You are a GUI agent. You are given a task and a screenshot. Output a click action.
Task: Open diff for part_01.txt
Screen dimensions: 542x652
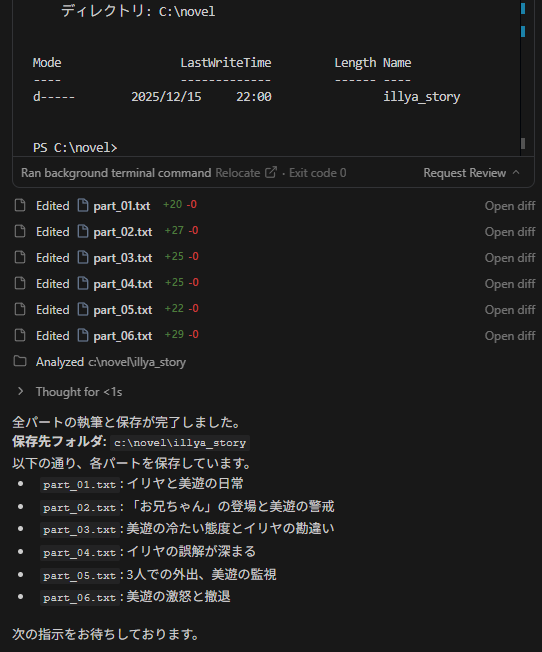pos(510,206)
